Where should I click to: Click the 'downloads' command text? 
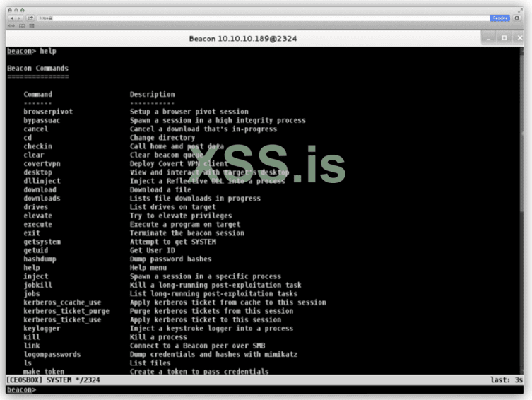click(x=42, y=198)
